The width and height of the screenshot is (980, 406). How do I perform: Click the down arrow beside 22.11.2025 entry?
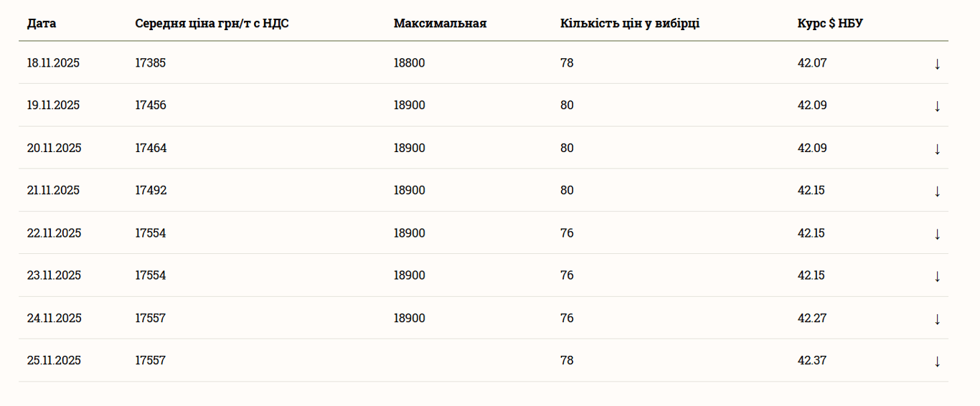(x=937, y=234)
